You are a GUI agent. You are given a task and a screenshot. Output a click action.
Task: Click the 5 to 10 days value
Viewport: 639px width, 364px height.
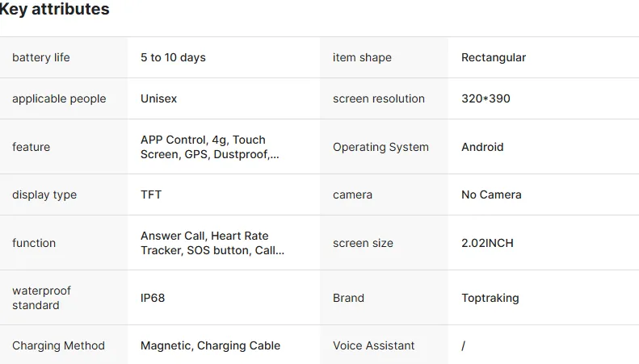coord(173,57)
